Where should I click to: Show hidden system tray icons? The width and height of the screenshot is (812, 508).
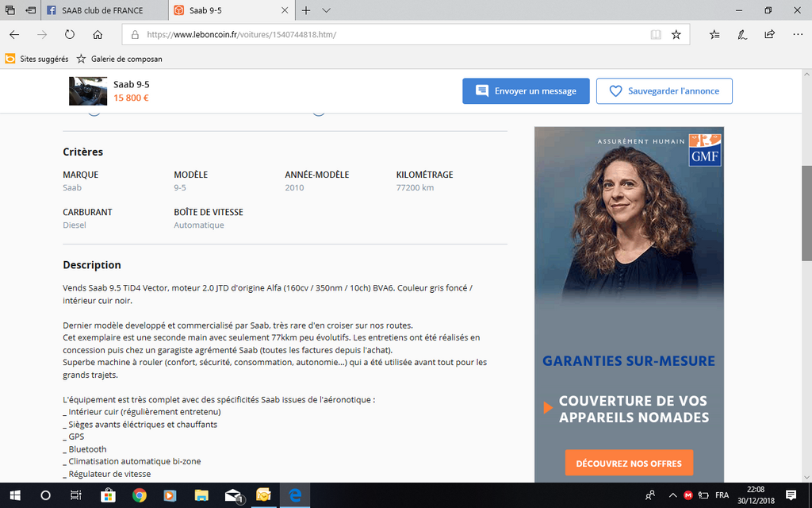pyautogui.click(x=672, y=495)
